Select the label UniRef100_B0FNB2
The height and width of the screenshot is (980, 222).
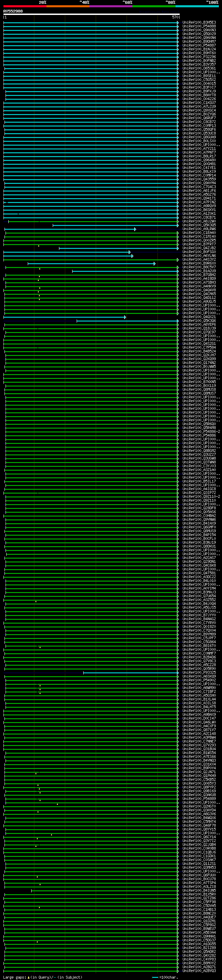coord(199,60)
